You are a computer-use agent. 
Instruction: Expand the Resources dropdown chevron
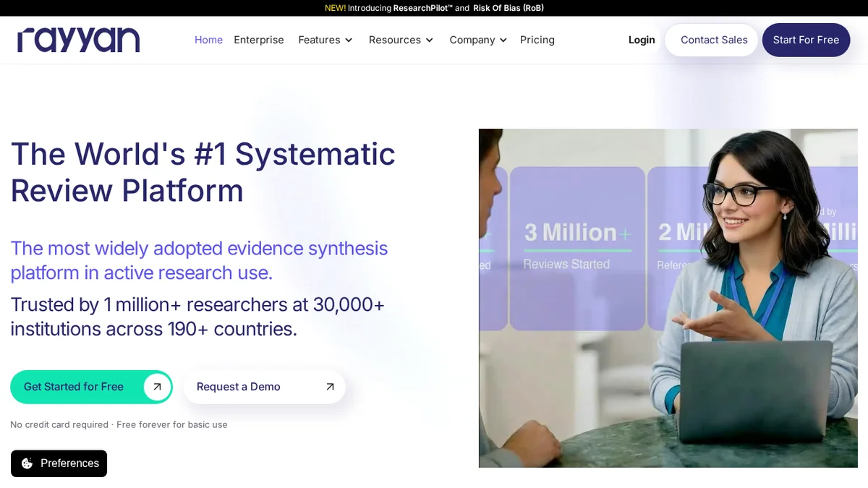pyautogui.click(x=429, y=40)
